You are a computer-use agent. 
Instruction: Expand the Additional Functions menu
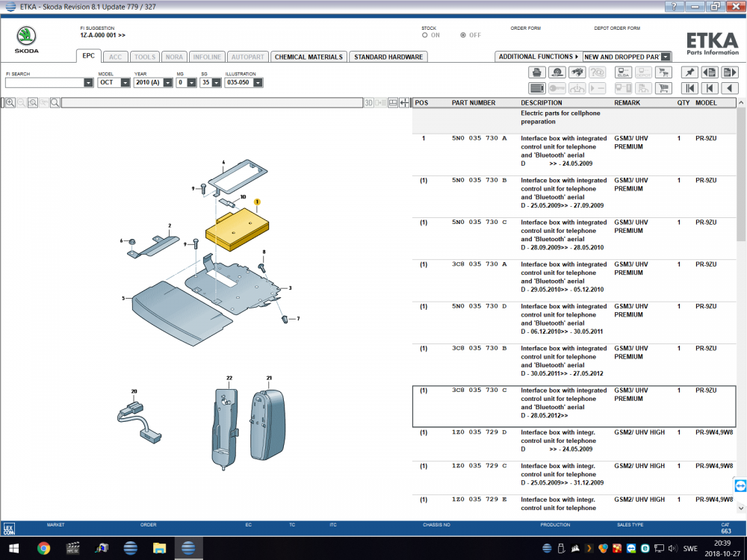point(539,57)
